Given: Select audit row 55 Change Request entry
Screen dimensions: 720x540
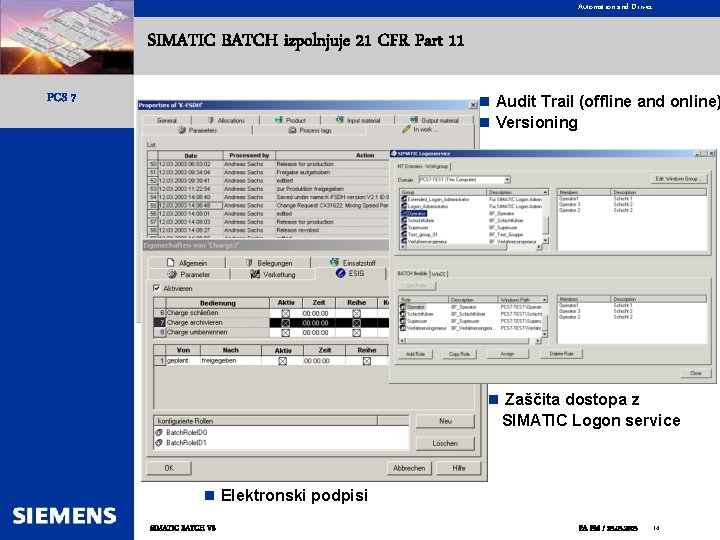Looking at the screenshot, I should [269, 205].
